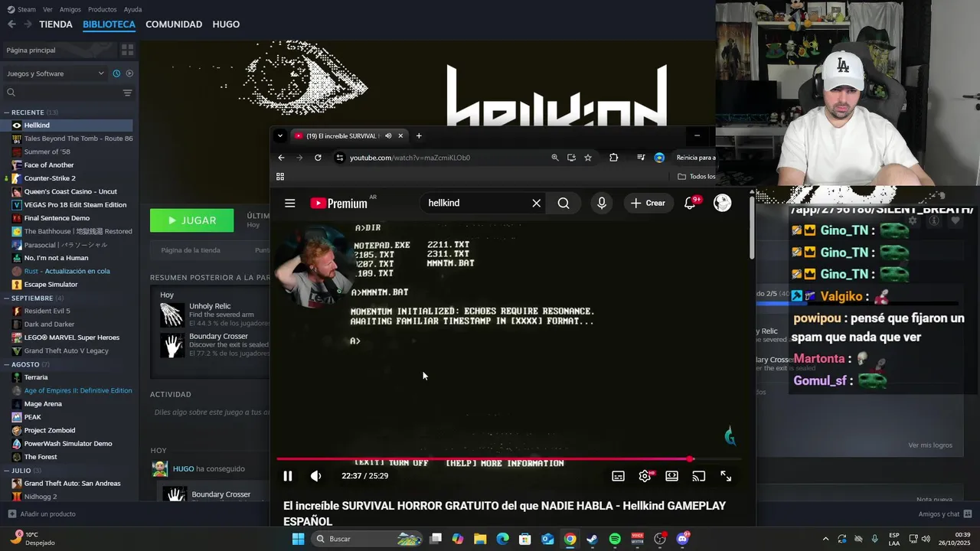Start YouTube voice search microphone
Image resolution: width=980 pixels, height=551 pixels.
click(602, 203)
